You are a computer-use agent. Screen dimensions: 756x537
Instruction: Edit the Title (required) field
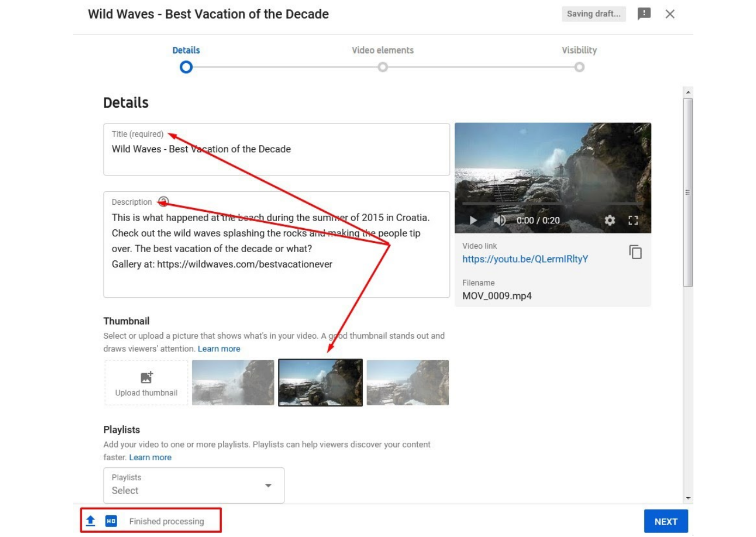277,149
